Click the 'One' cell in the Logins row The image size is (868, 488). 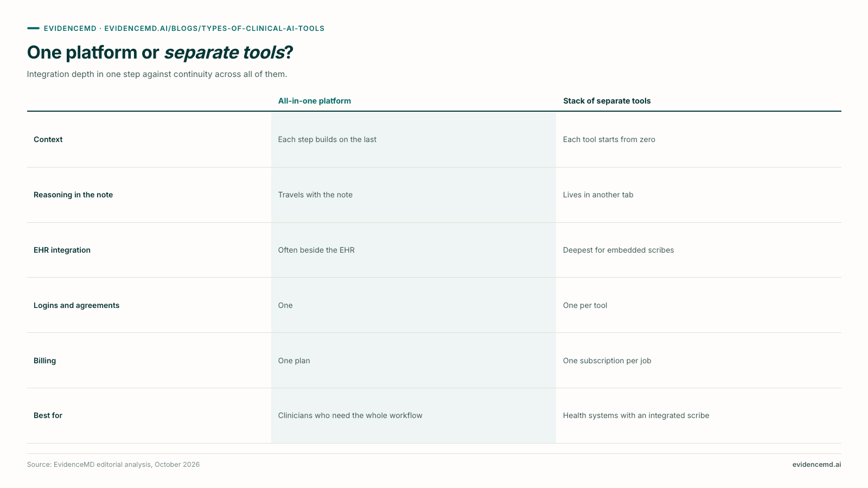(x=285, y=305)
